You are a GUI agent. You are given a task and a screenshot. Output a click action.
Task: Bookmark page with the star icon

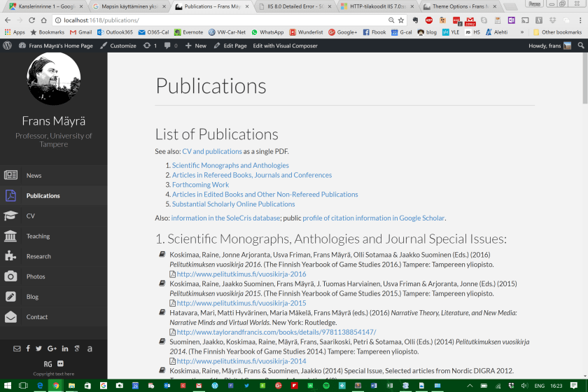401,20
